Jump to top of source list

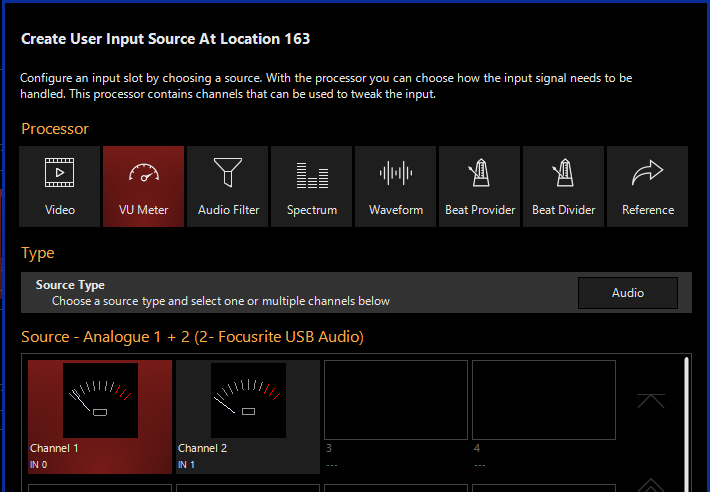pyautogui.click(x=651, y=401)
